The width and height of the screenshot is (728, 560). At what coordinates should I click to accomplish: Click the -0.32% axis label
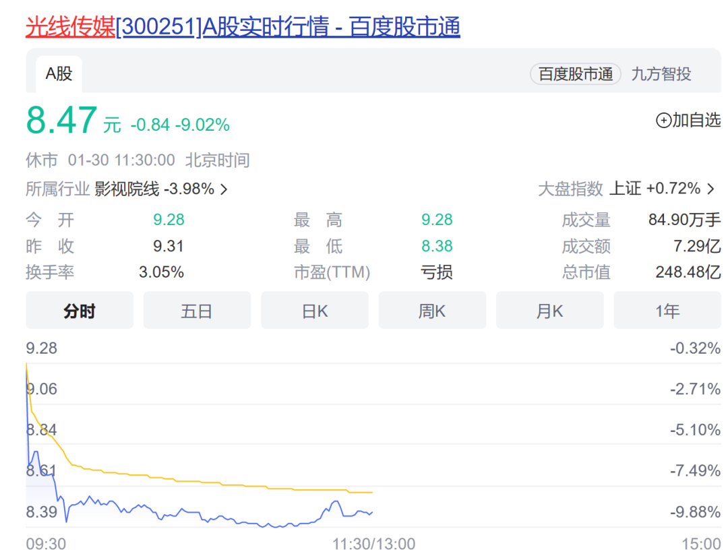coord(695,348)
